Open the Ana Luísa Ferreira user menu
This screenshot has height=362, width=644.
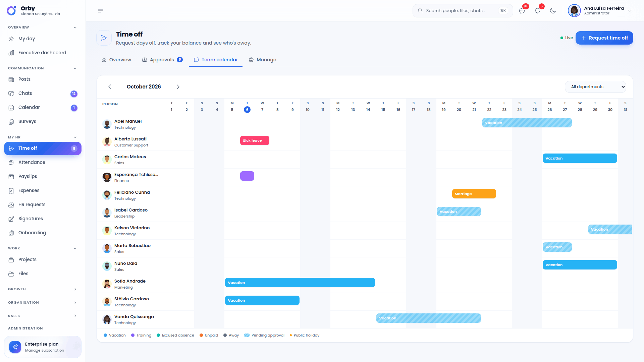[x=600, y=11]
